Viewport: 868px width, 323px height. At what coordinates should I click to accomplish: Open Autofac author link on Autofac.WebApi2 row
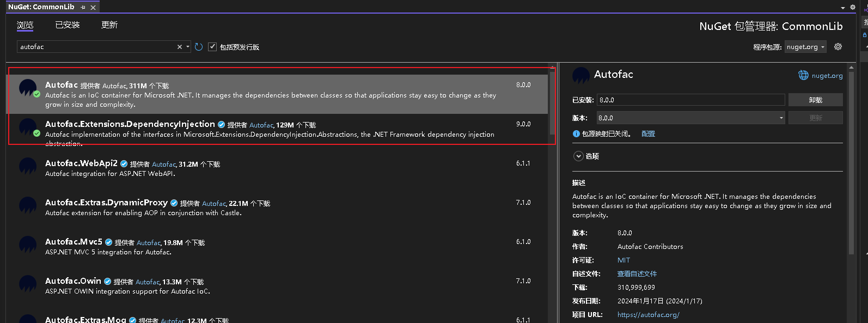164,164
